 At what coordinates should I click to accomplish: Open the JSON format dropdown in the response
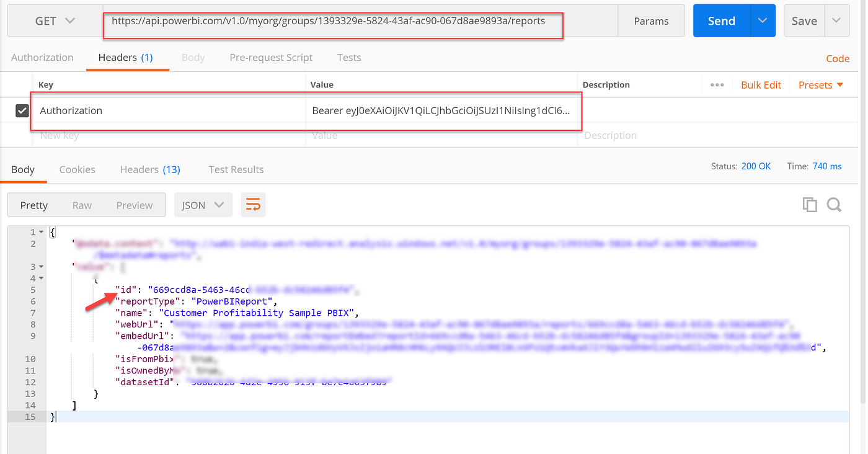click(203, 204)
